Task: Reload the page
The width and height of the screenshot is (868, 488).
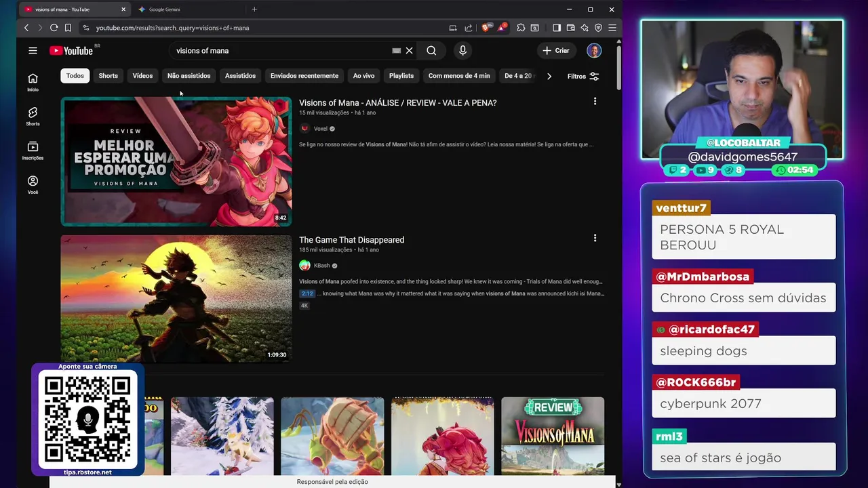Action: click(x=54, y=28)
